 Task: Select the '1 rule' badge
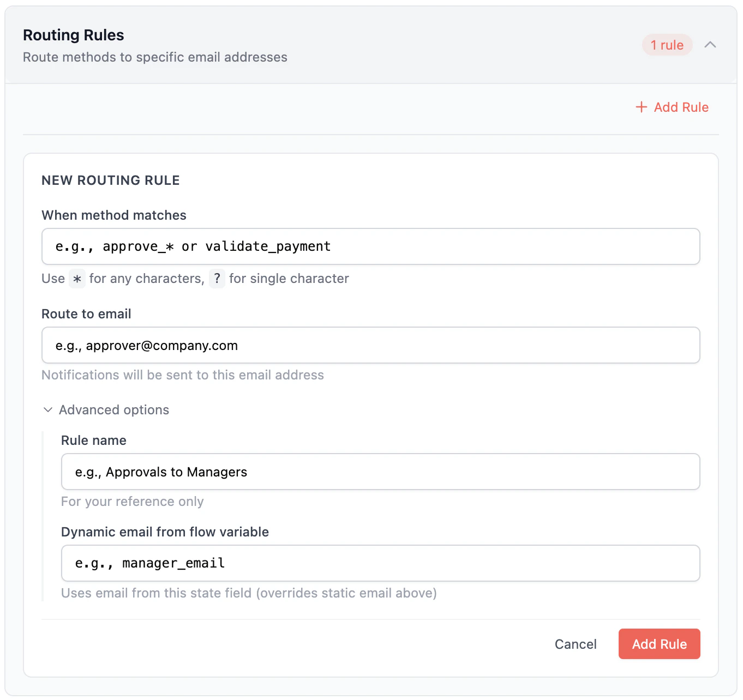(x=667, y=45)
